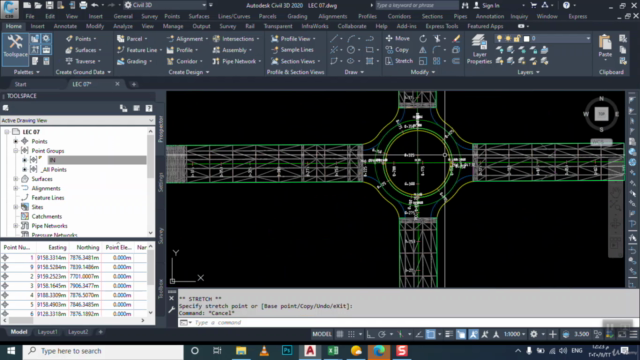Screen dimensions: 640x360
Task: Click the Profile View button
Action: (293, 38)
